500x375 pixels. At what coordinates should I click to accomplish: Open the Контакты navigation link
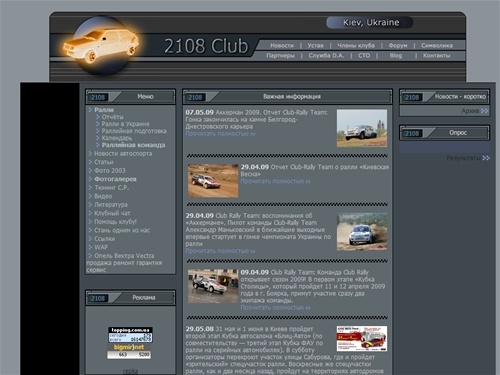(436, 56)
